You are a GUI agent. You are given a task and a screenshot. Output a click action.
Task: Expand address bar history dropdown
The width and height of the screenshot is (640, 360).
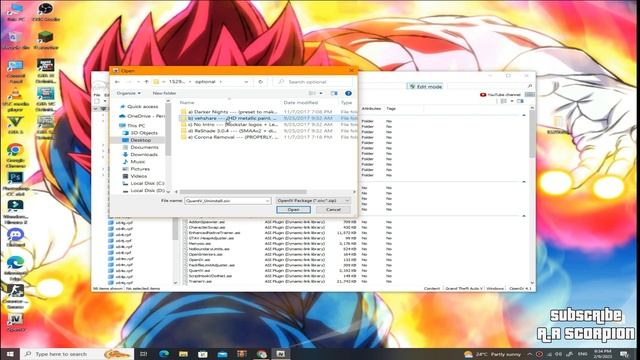[246, 82]
